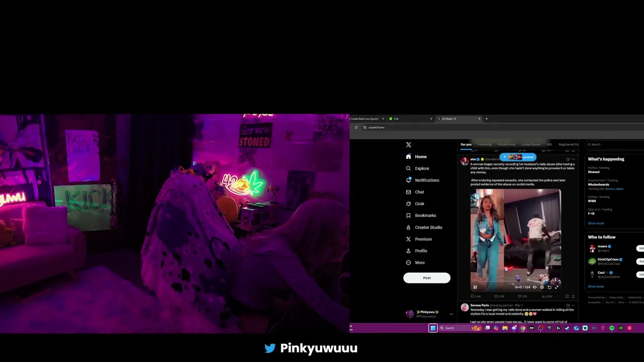Expand the More menu in the sidebar
Viewport: 644px width, 362px height.
click(415, 262)
